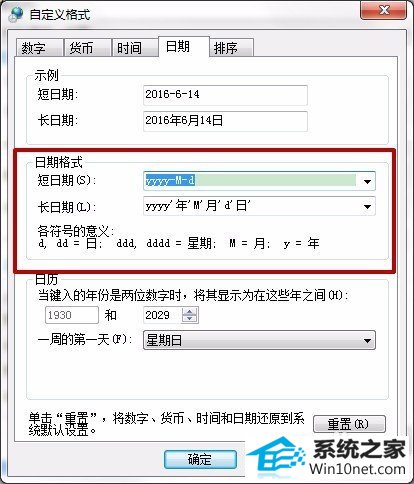The width and height of the screenshot is (414, 484).
Task: Select the 日期 tab
Action: [184, 47]
